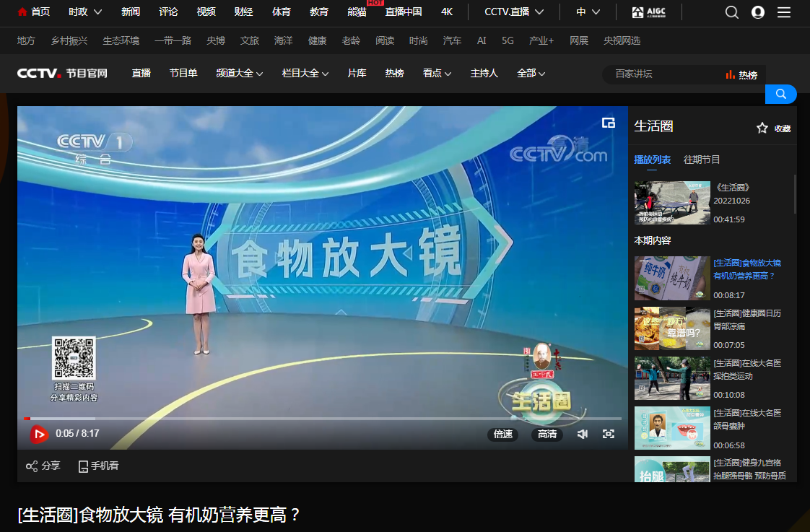Open the 挥拍类运动 video thumbnail

tap(672, 378)
